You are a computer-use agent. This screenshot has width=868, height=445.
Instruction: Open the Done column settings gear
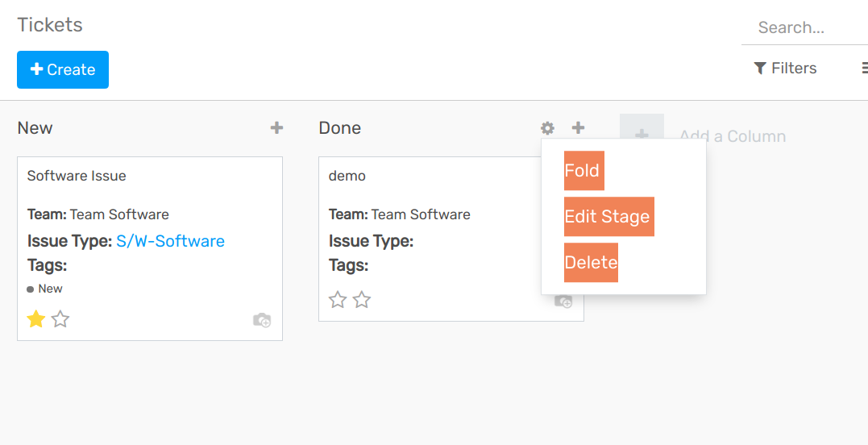point(547,128)
